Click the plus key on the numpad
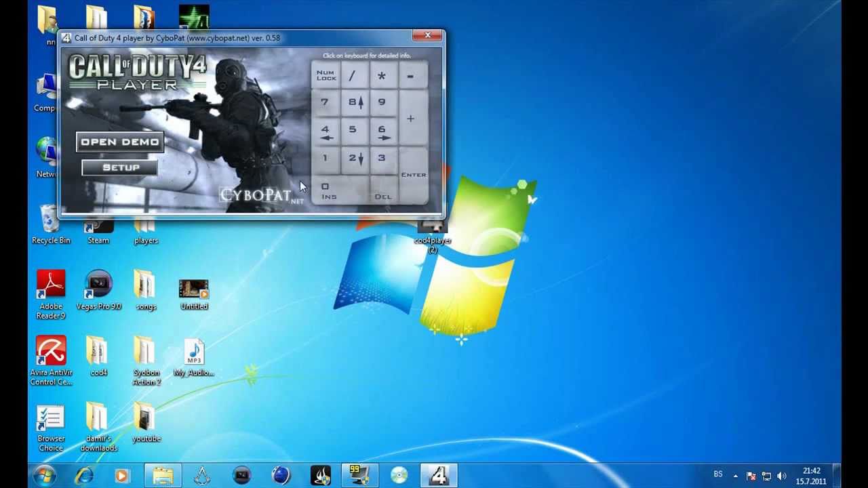The height and width of the screenshot is (488, 868). pyautogui.click(x=412, y=117)
